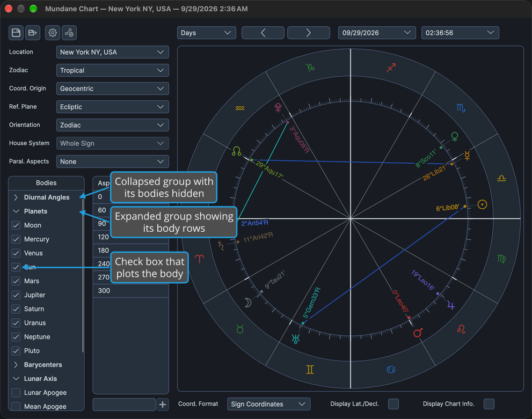The width and height of the screenshot is (532, 419).
Task: Click the Saturn glyph on the chart
Action: (221, 245)
